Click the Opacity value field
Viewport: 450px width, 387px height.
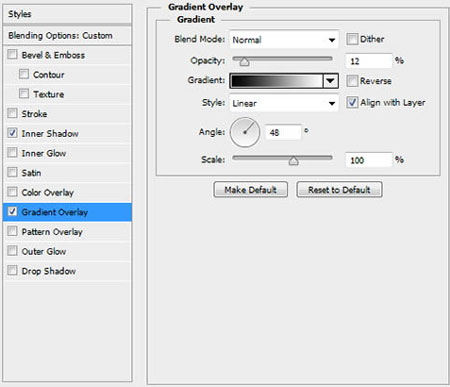click(369, 61)
